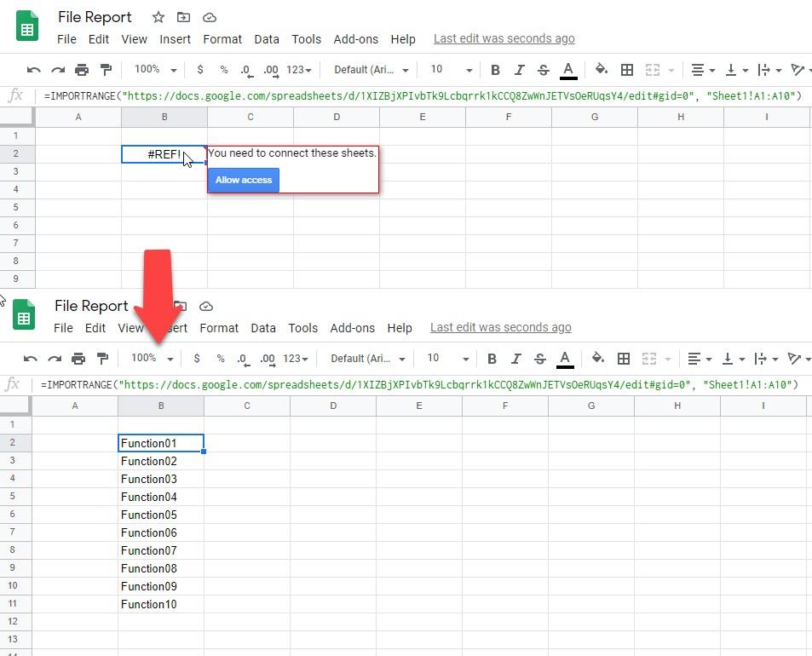Click 'Last edit was seconds ago' in lower window
The width and height of the screenshot is (812, 656).
coord(501,328)
